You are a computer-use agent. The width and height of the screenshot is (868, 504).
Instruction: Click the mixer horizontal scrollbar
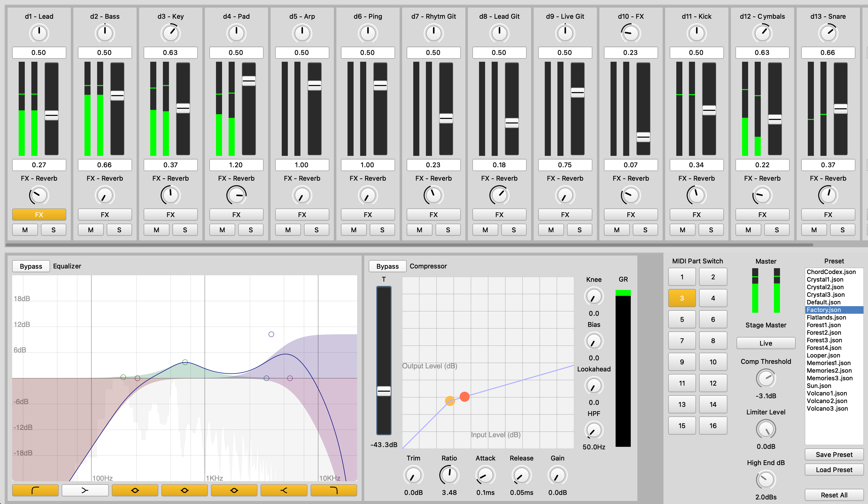(x=409, y=245)
